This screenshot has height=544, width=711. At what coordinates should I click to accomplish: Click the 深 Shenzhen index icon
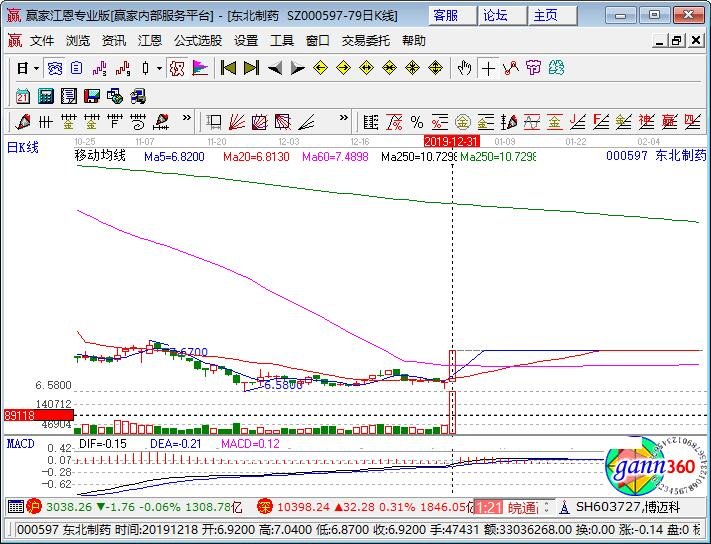(265, 506)
